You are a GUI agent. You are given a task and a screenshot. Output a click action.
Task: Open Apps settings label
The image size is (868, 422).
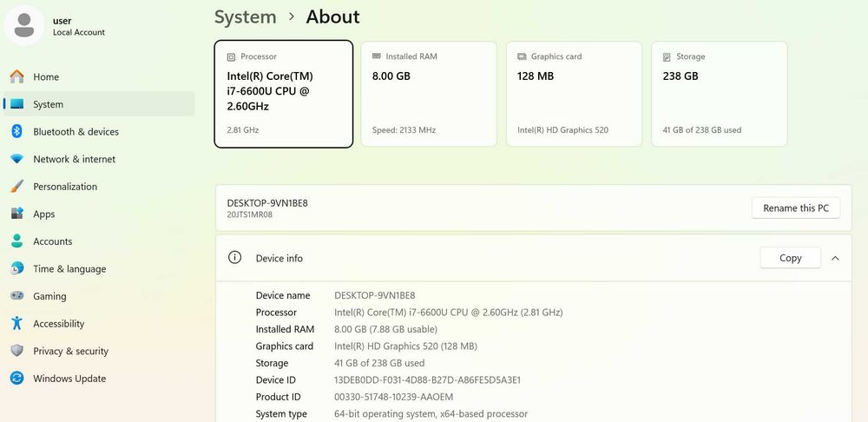tap(43, 214)
